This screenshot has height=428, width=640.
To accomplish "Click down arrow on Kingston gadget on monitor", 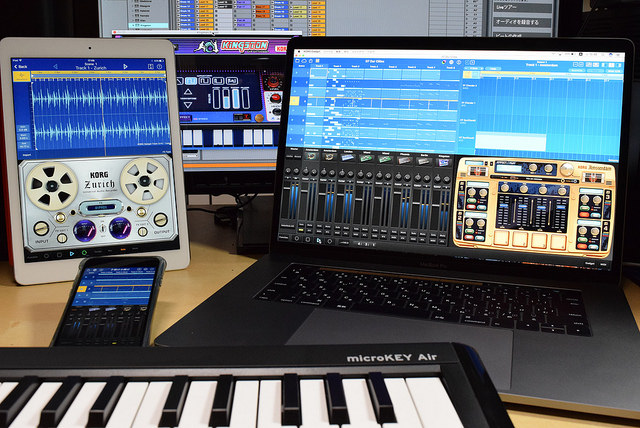I will tap(188, 105).
